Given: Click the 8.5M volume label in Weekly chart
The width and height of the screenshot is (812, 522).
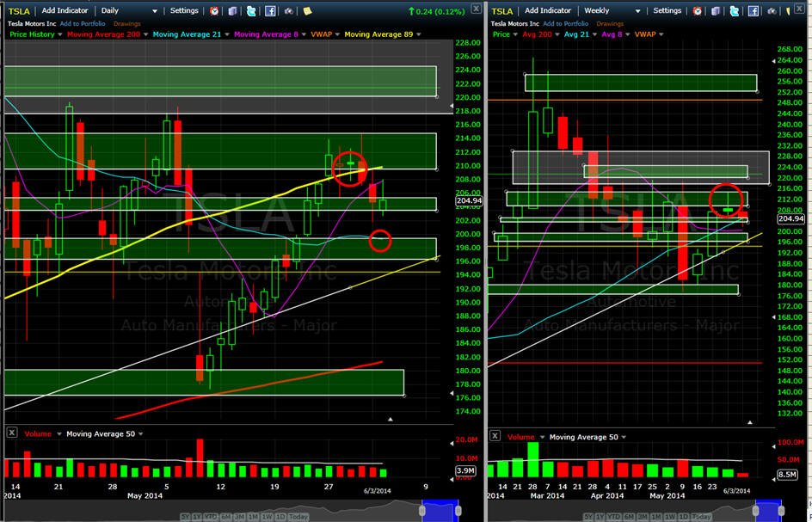Looking at the screenshot, I should (786, 475).
